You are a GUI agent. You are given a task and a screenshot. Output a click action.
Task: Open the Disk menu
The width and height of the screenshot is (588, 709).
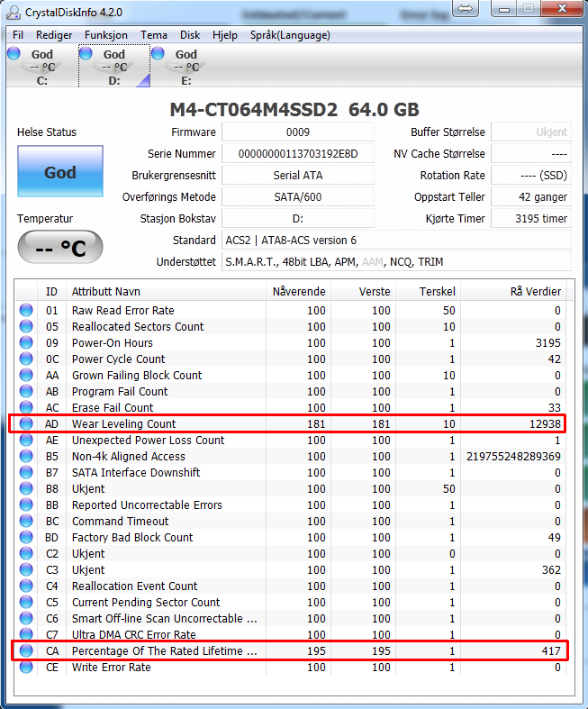click(190, 35)
